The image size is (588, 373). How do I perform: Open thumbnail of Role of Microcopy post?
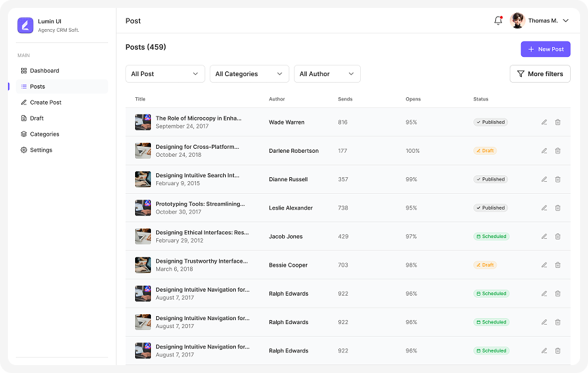(143, 122)
